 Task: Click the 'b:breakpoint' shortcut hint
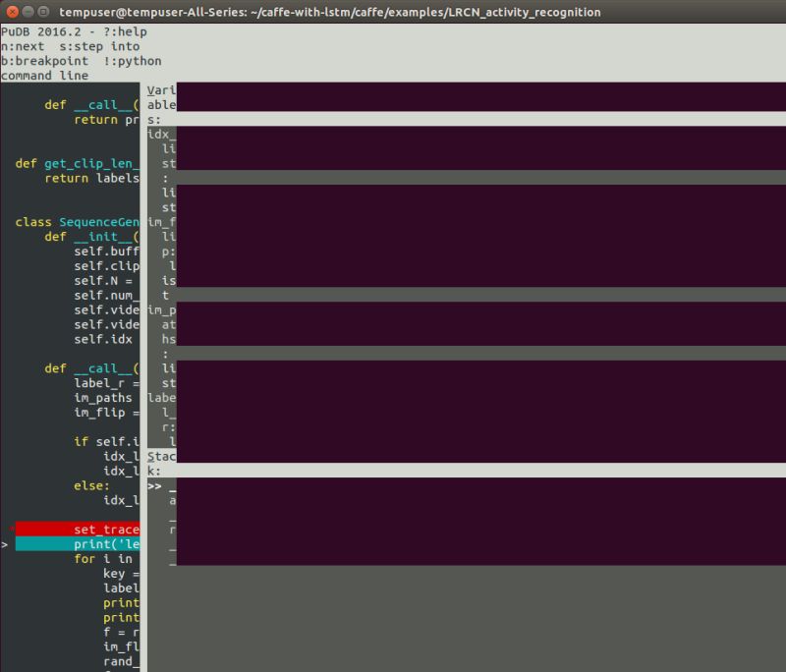(x=46, y=61)
